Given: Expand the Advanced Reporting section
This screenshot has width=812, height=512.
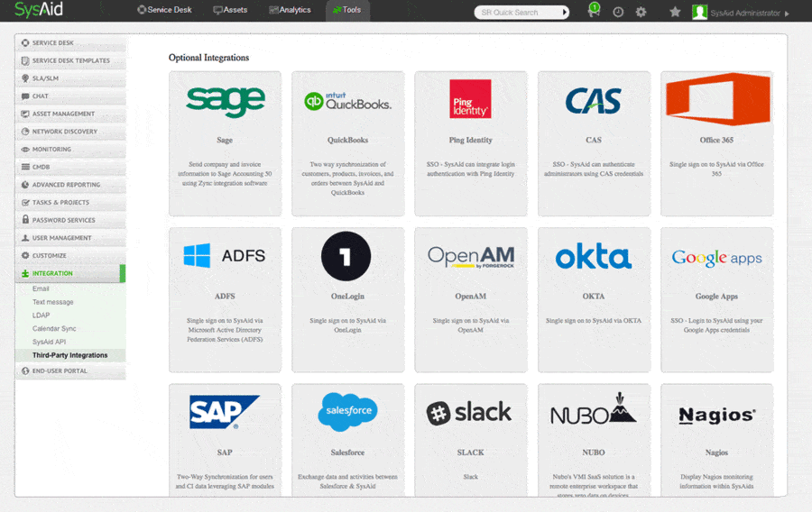Looking at the screenshot, I should pos(70,185).
